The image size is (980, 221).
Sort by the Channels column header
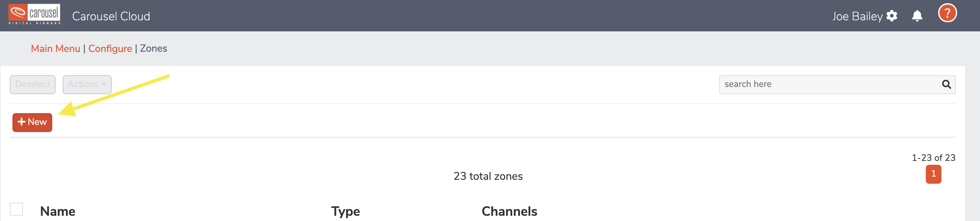509,211
